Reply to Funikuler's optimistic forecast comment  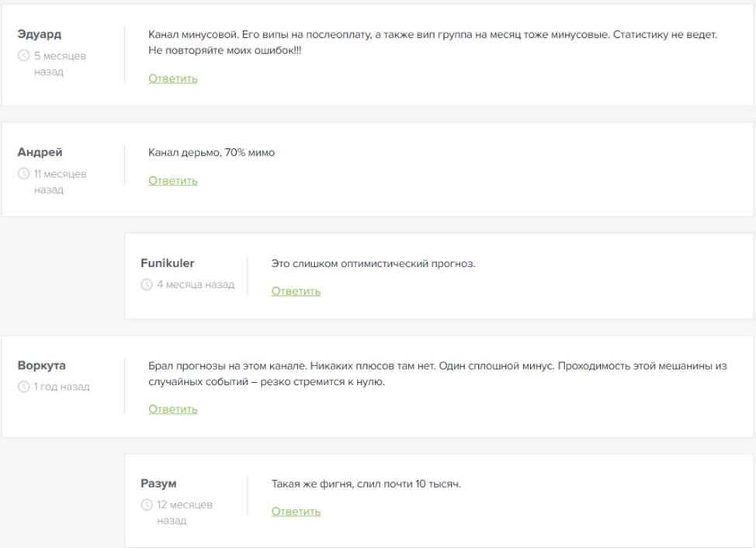(x=296, y=291)
